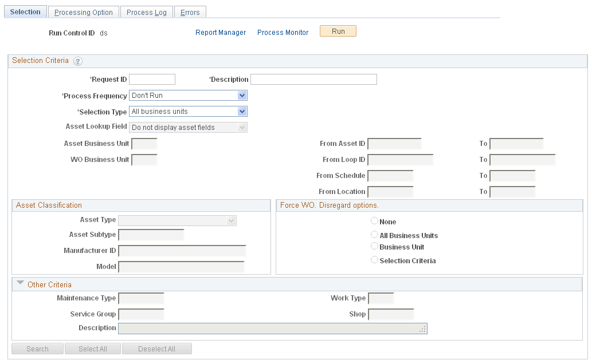Return to the Selection tab

25,11
